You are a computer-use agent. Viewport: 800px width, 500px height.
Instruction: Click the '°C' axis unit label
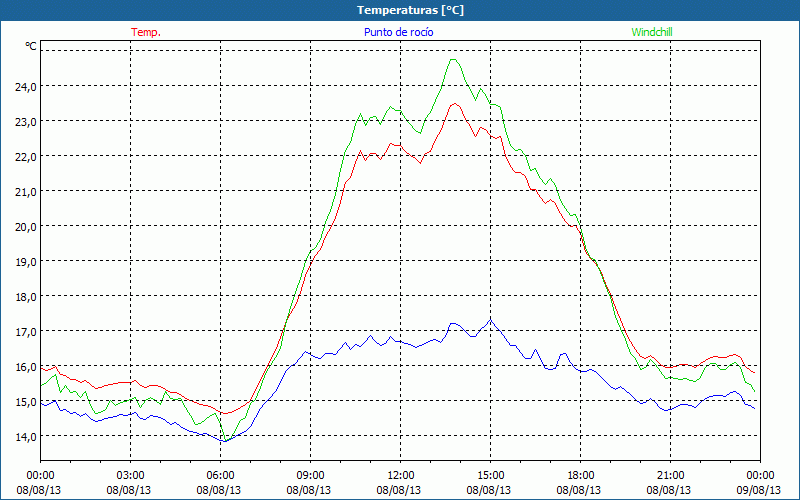tap(31, 46)
